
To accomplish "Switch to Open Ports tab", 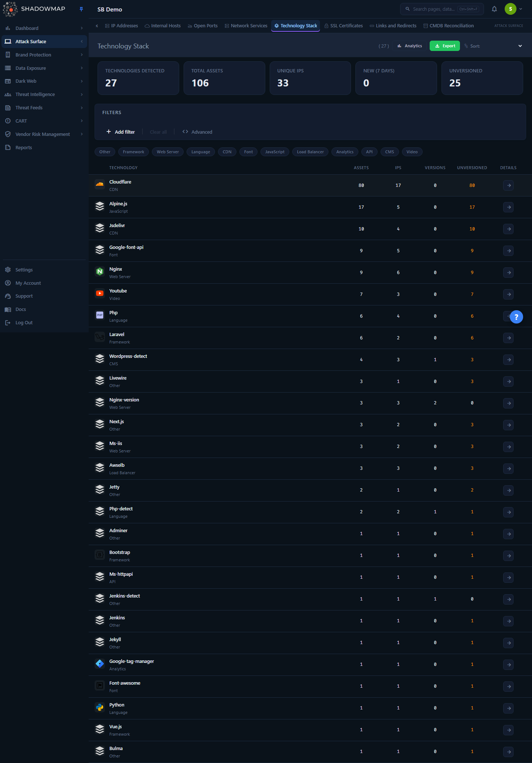I will click(202, 26).
